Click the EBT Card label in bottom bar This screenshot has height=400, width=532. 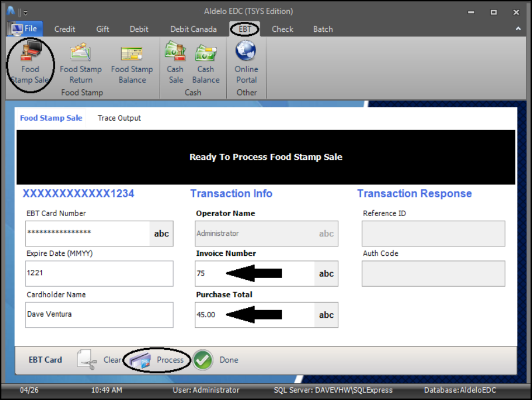[x=45, y=360]
